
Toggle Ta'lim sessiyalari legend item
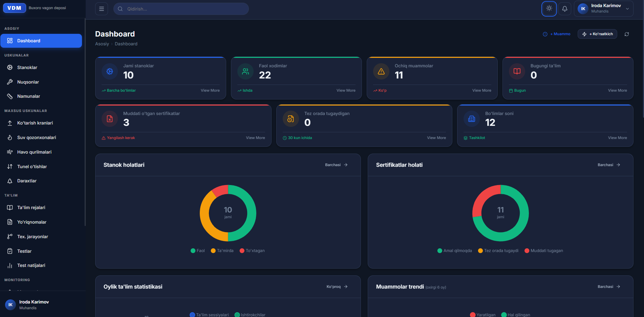(x=209, y=315)
